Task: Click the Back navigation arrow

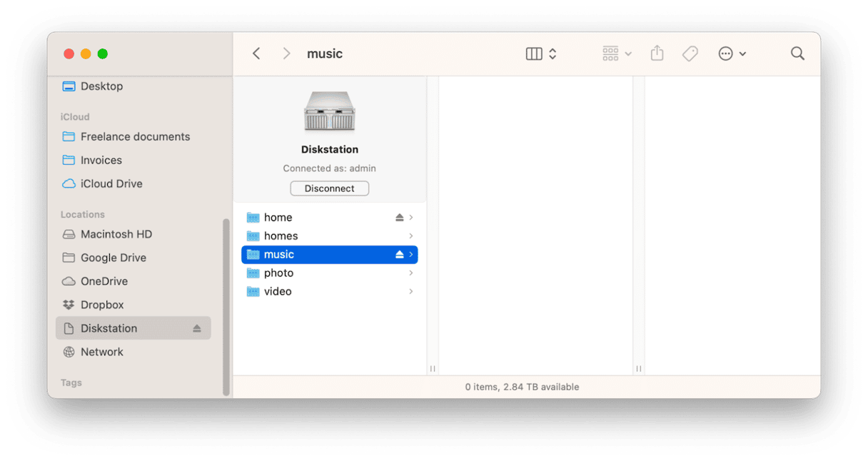Action: point(256,53)
